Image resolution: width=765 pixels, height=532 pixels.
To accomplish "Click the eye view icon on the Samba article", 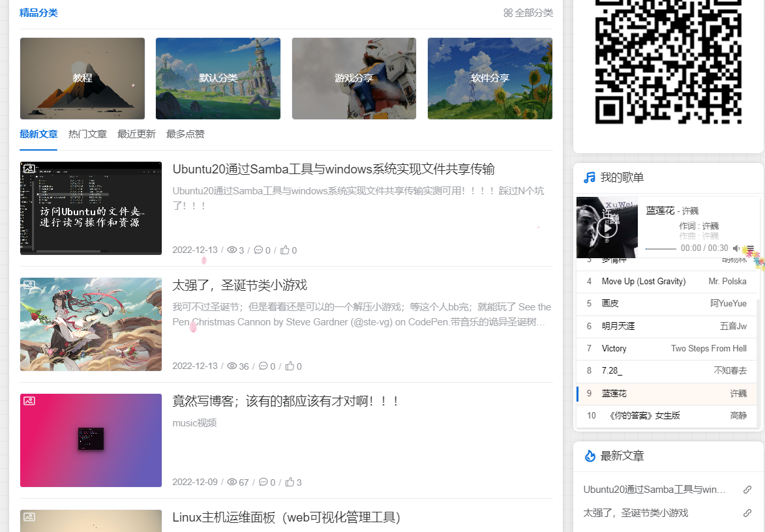I will coord(233,250).
